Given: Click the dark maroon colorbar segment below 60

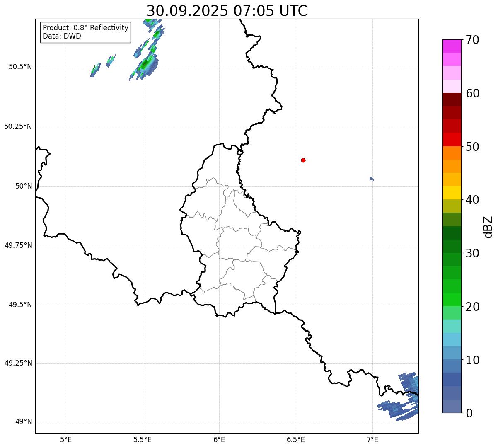Looking at the screenshot, I should click(x=452, y=99).
